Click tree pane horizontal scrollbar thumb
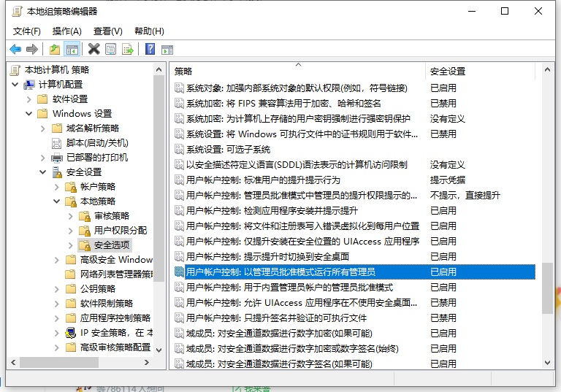The image size is (561, 392). coord(59,362)
